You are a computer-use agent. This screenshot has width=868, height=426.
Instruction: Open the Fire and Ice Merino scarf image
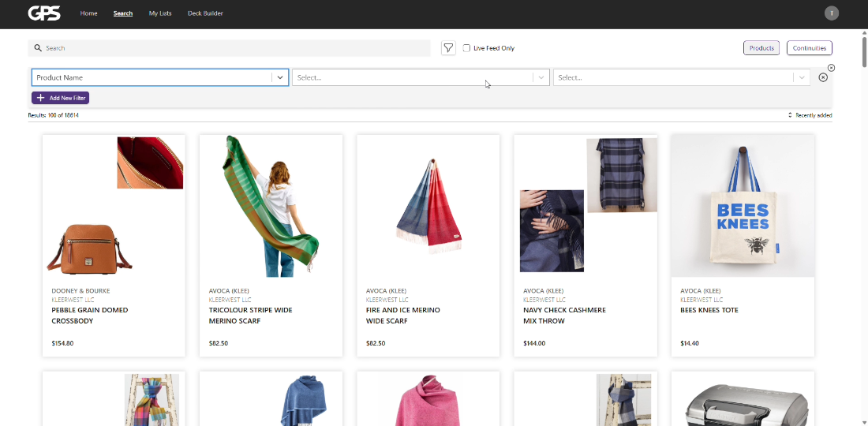tap(429, 207)
